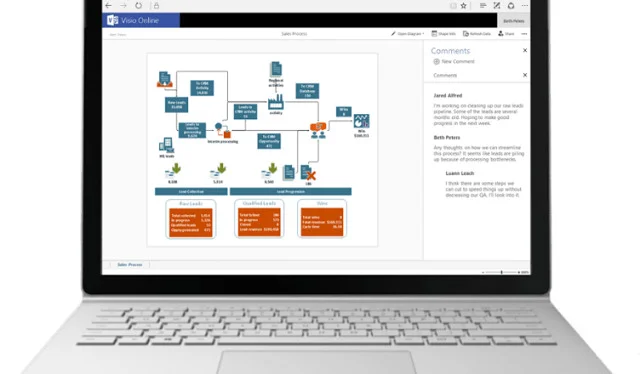Open the reading view book icon

click(453, 6)
